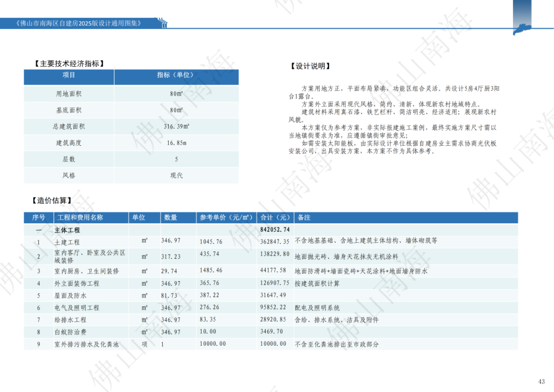This screenshot has width=554, height=392.
Task: Select the 总建筑面积 value 316.39㎡
Action: click(176, 126)
